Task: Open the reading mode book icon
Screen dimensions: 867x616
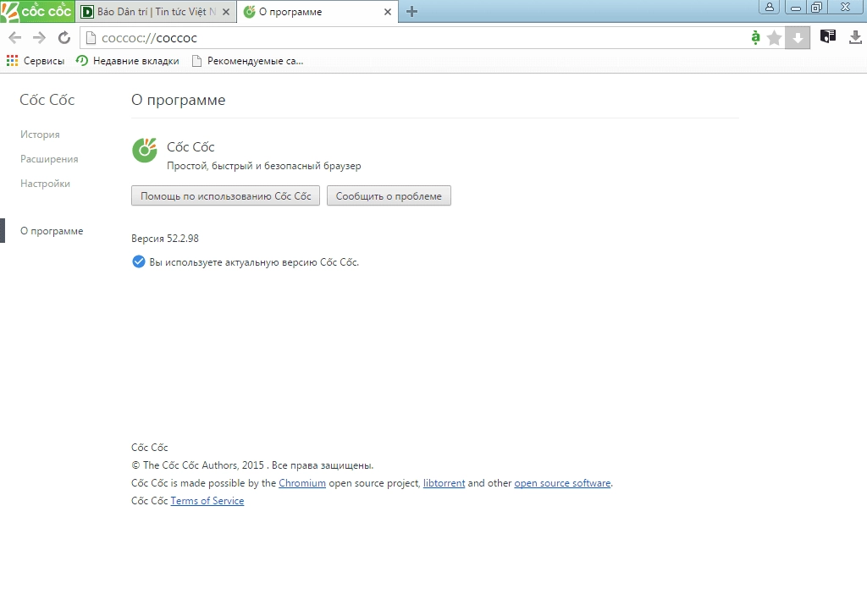Action: click(828, 36)
